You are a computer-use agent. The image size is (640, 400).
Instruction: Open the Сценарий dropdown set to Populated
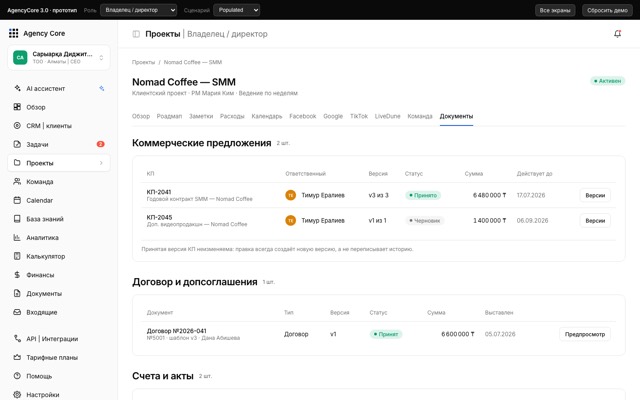237,10
